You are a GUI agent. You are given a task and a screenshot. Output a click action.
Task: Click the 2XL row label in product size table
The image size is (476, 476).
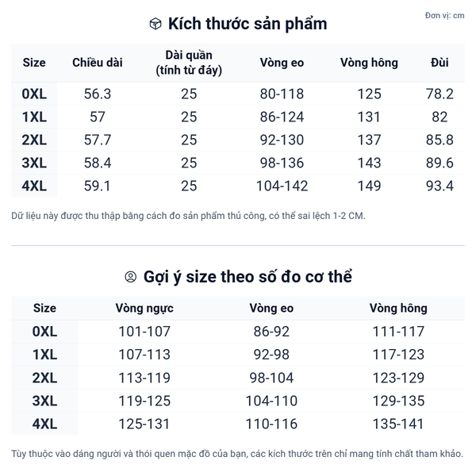(34, 140)
